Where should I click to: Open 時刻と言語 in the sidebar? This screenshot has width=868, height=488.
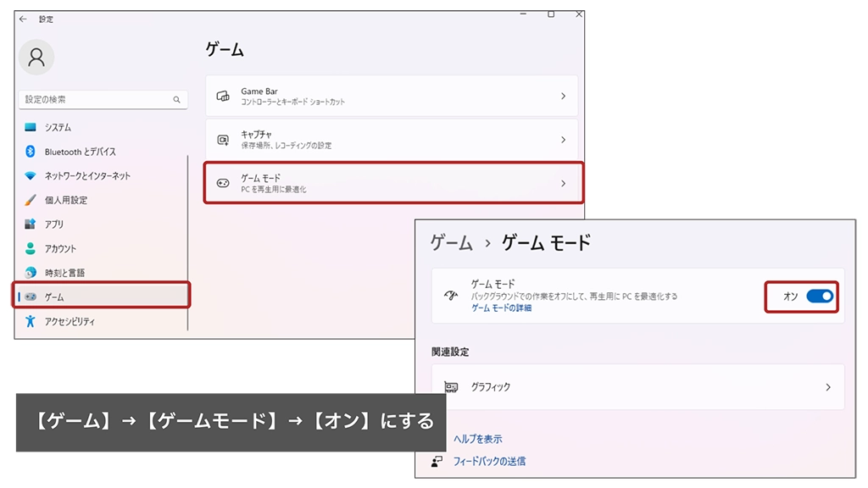[64, 273]
